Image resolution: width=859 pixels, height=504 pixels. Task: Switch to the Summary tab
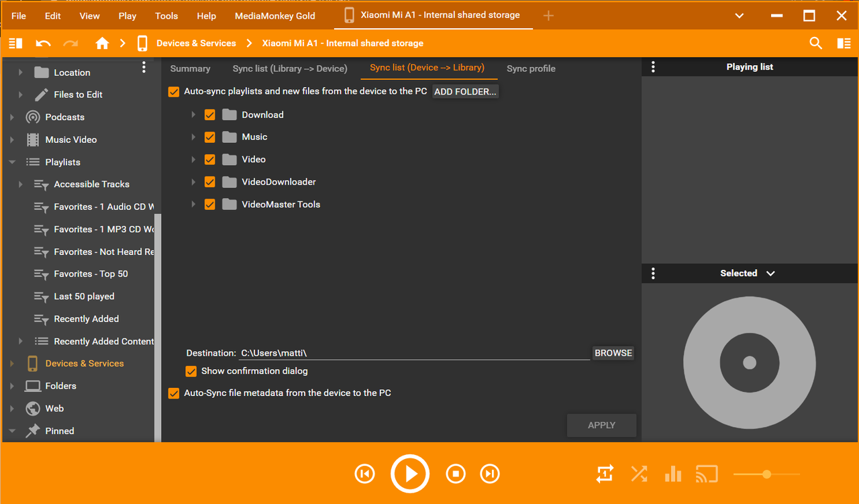tap(190, 68)
